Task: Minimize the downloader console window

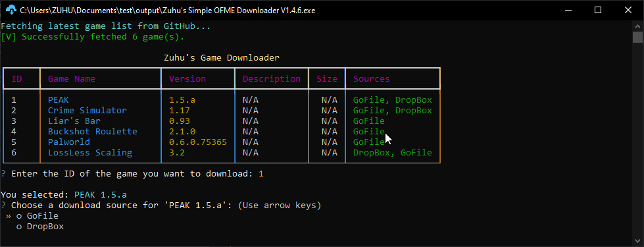Action: (x=568, y=11)
